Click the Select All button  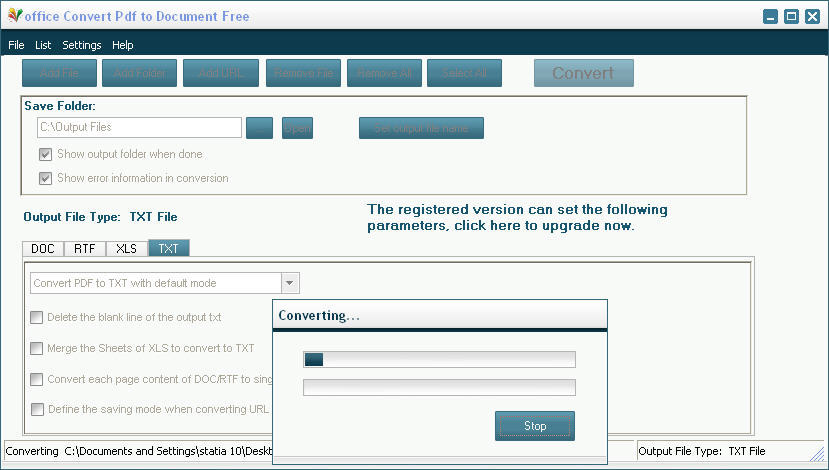(x=464, y=73)
